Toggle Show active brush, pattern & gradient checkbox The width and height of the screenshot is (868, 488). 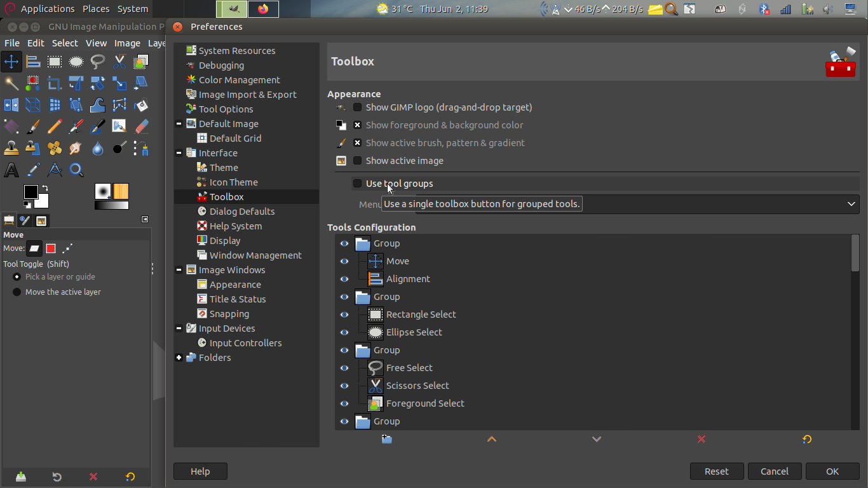click(x=358, y=143)
